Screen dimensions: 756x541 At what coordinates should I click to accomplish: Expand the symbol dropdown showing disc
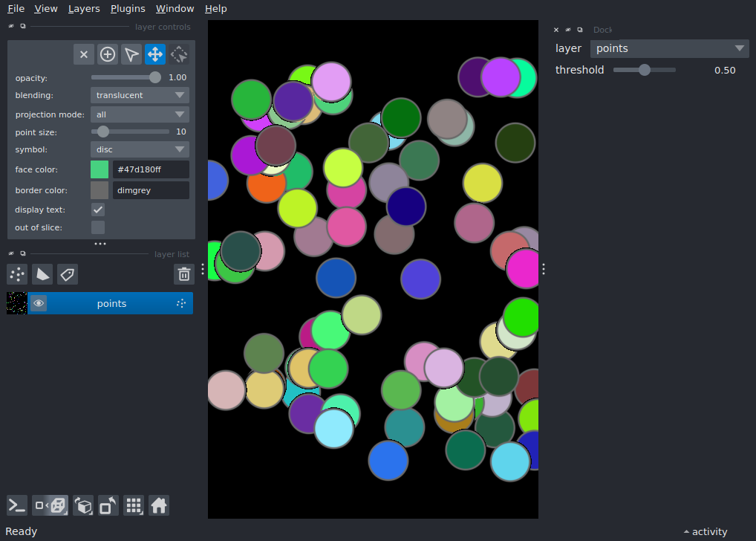(140, 149)
